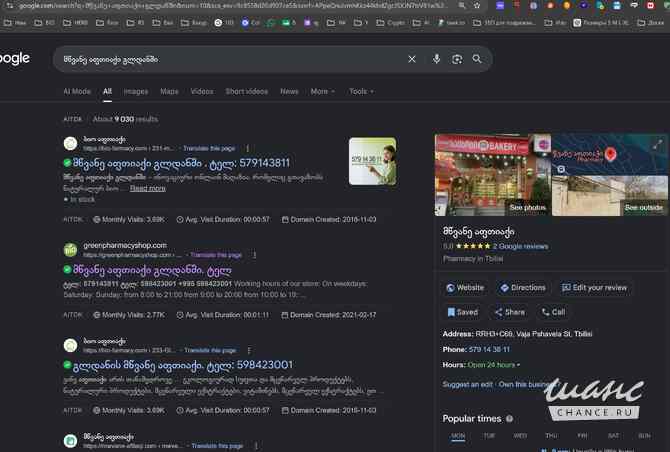670x452 pixels.
Task: Open the 2 Google reviews link
Action: click(x=520, y=247)
